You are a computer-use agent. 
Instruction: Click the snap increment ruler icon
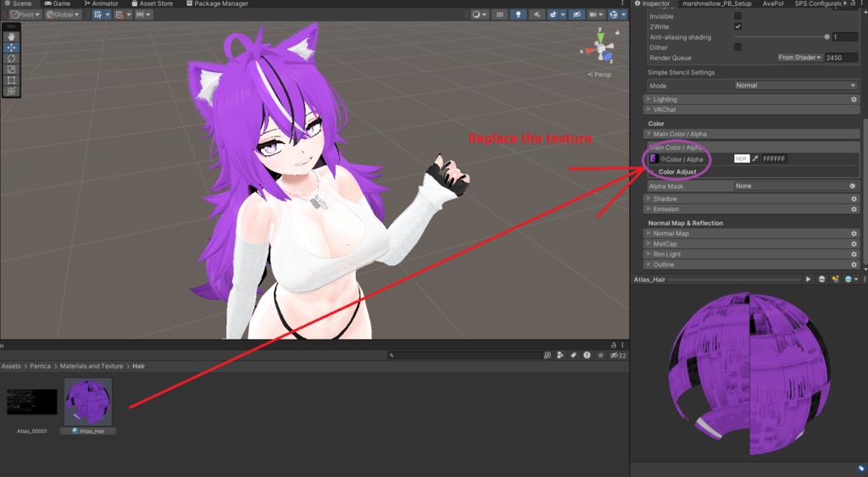tap(140, 14)
